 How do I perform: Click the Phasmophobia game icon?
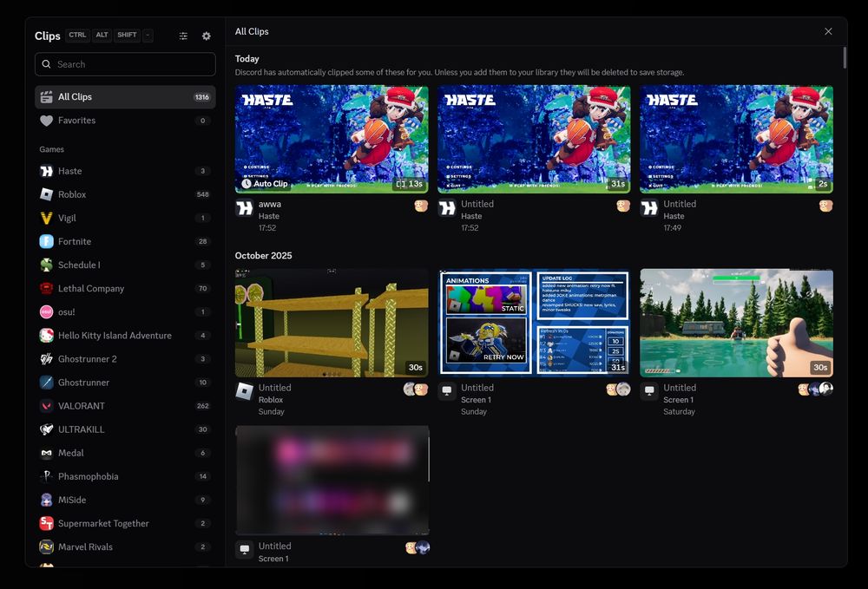47,477
